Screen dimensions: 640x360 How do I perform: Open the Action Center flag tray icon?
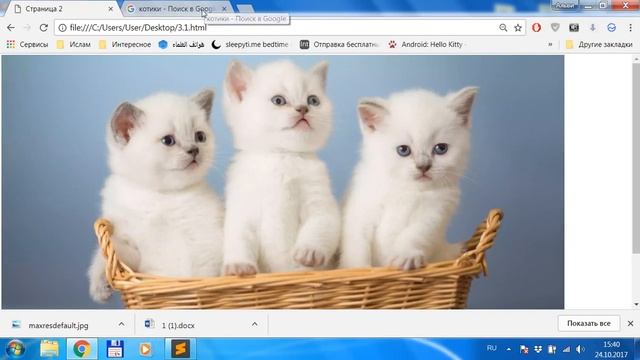[x=524, y=349]
